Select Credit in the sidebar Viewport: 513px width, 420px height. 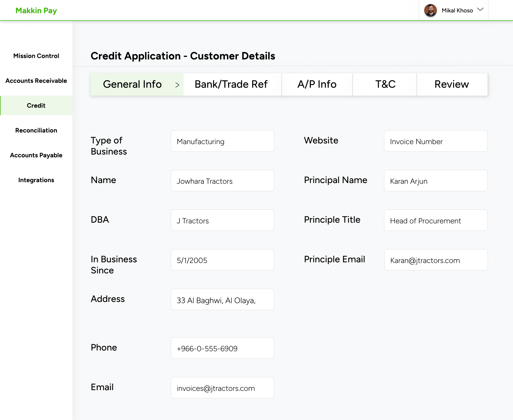coord(36,106)
